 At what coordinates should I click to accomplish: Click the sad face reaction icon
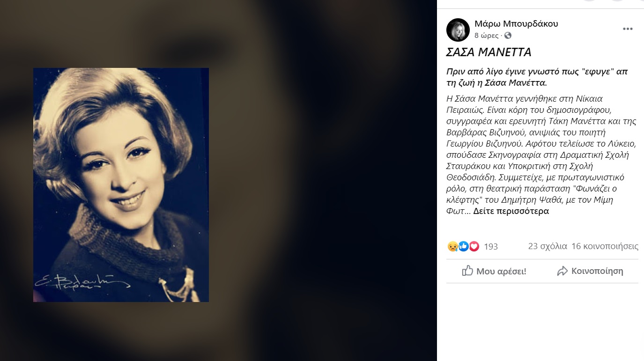pos(452,246)
